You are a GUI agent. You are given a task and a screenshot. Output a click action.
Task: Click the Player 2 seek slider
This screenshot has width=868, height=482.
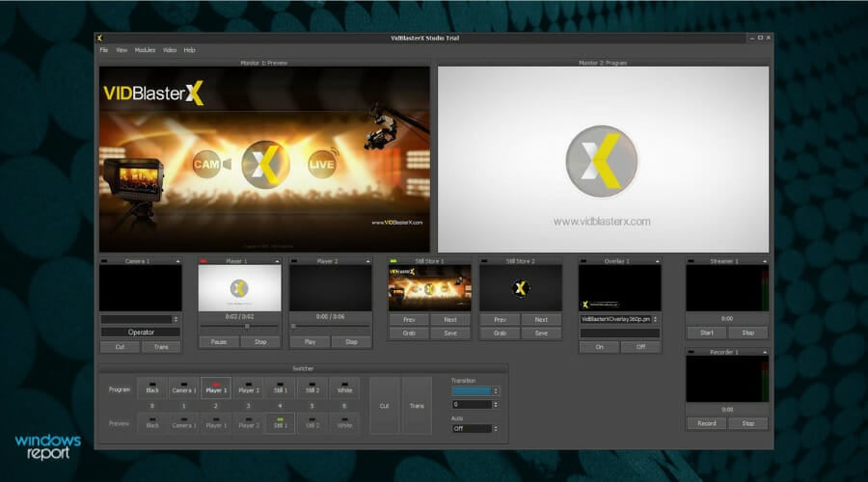click(331, 327)
